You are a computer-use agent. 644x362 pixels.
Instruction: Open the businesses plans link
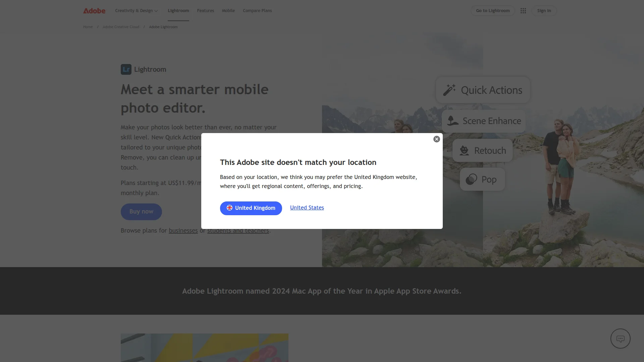tap(183, 231)
